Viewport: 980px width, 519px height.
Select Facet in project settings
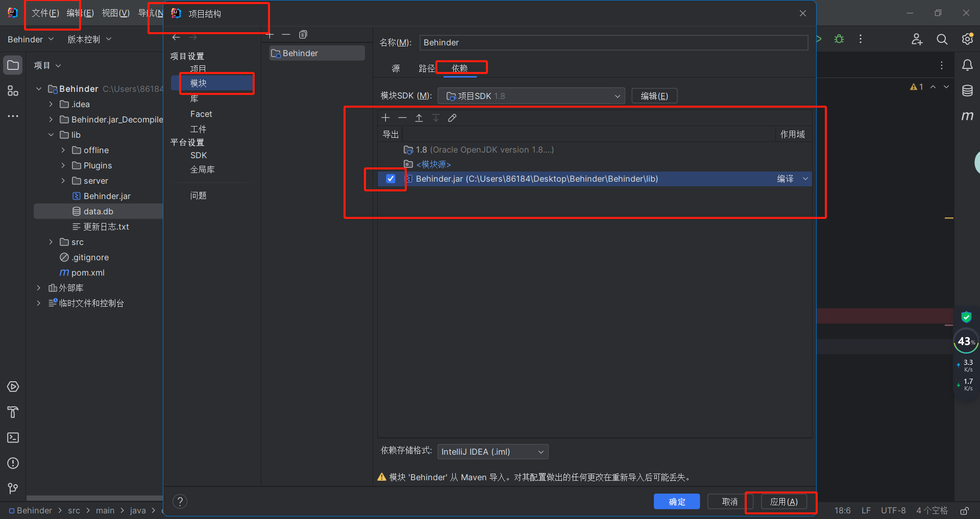click(201, 114)
